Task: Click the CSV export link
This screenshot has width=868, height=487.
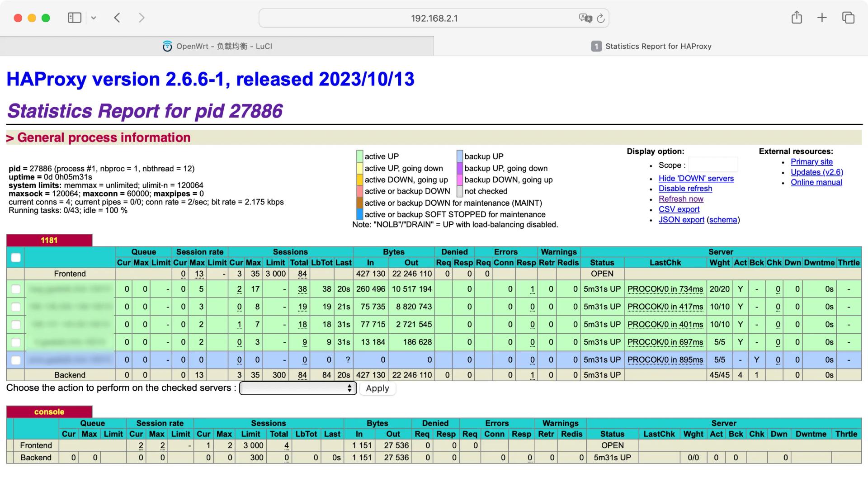Action: tap(679, 209)
